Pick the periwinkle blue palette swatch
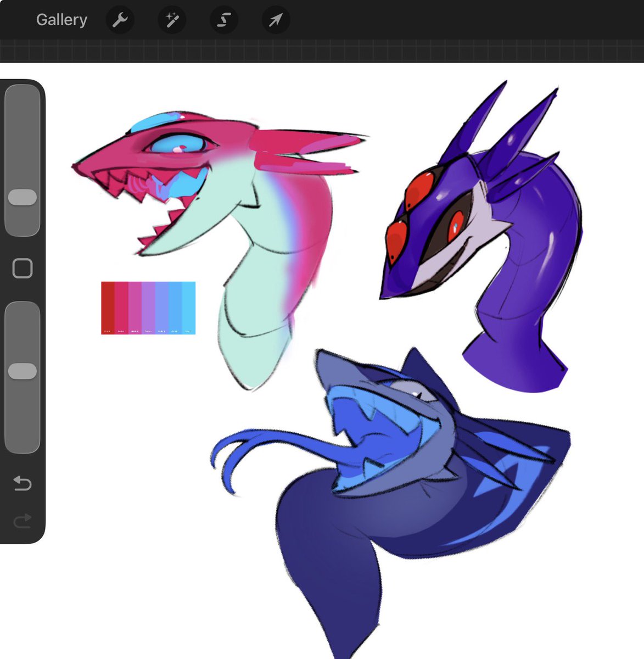The width and height of the screenshot is (644, 659). pos(162,308)
